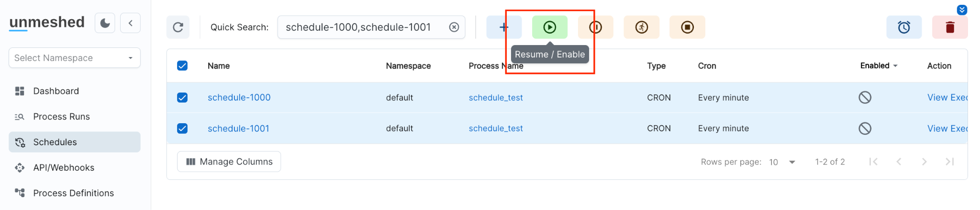
Task: Open the schedule-1000 link
Action: pos(239,98)
